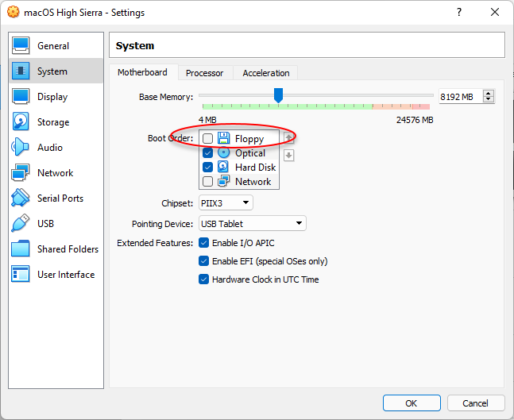
Task: Click the Floppy disk icon in boot order
Action: (223, 138)
